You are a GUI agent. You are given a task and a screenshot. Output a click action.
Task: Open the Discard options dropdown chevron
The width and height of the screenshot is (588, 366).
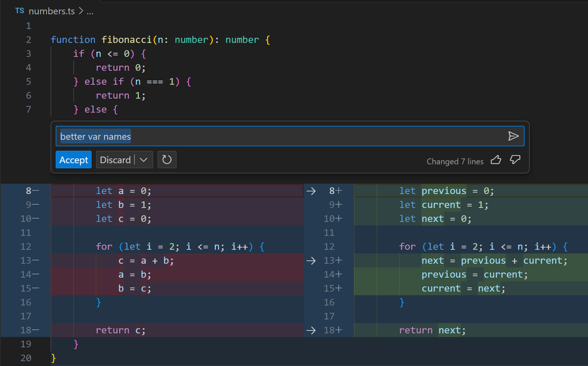[x=144, y=160]
